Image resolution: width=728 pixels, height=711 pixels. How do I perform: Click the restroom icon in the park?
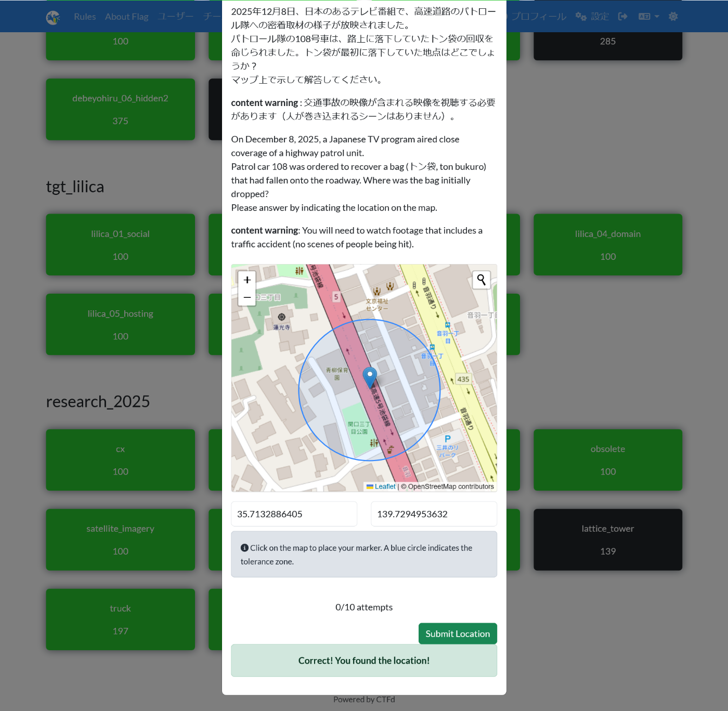pyautogui.click(x=374, y=443)
